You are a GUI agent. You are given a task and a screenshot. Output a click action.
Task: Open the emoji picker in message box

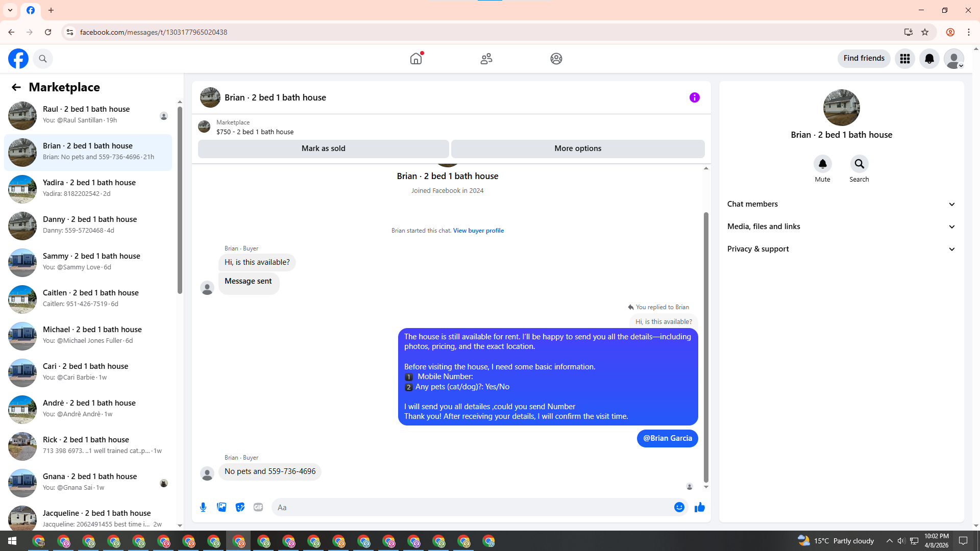point(679,507)
